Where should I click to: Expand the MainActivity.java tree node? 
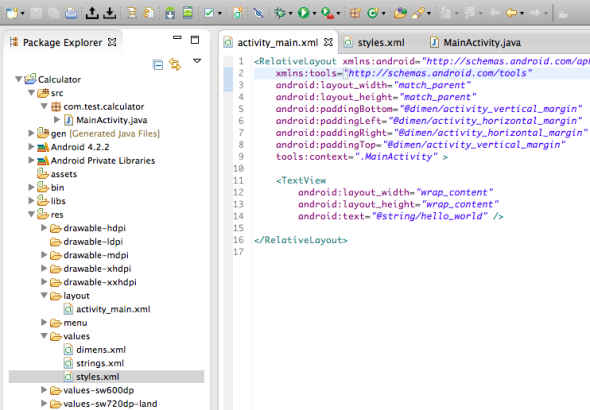coord(57,120)
